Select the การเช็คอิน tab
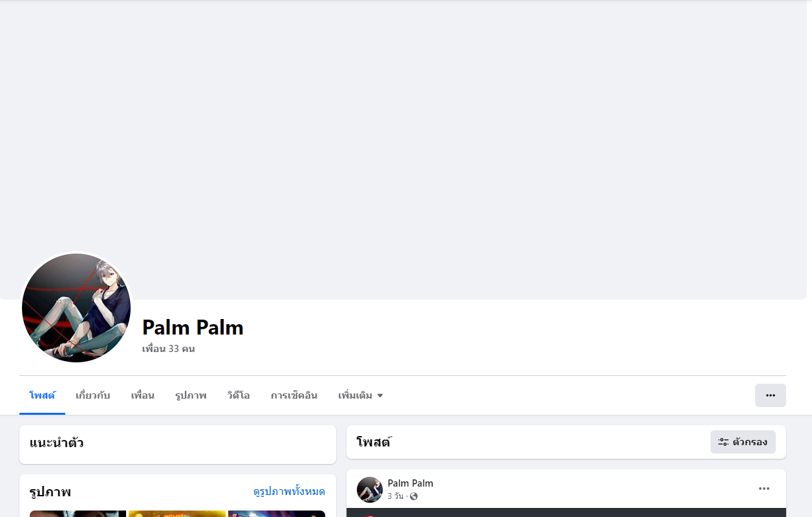Image resolution: width=812 pixels, height=517 pixels. (294, 395)
